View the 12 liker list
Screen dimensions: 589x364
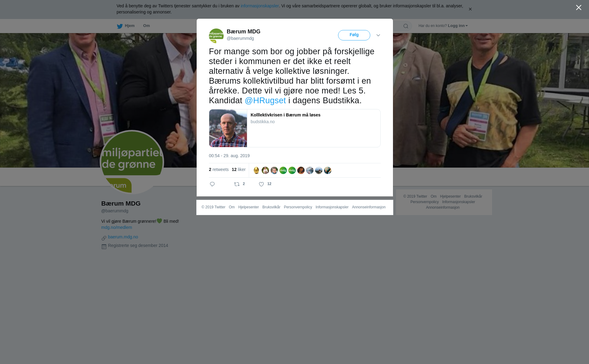[x=239, y=169]
